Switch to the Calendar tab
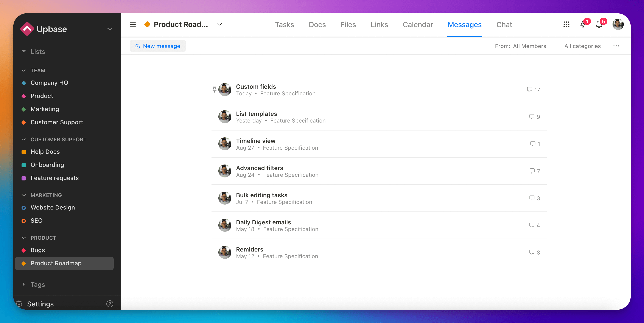Screen dimensions: 644x323 (x=418, y=25)
